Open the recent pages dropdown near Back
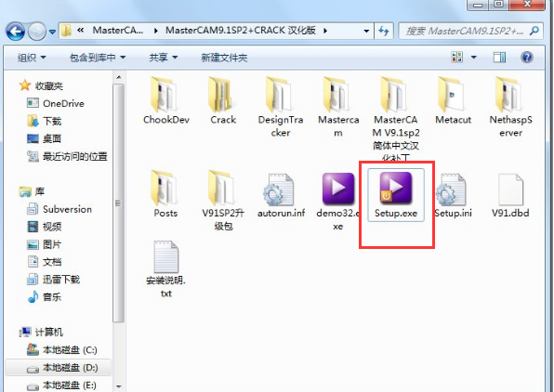 point(52,32)
